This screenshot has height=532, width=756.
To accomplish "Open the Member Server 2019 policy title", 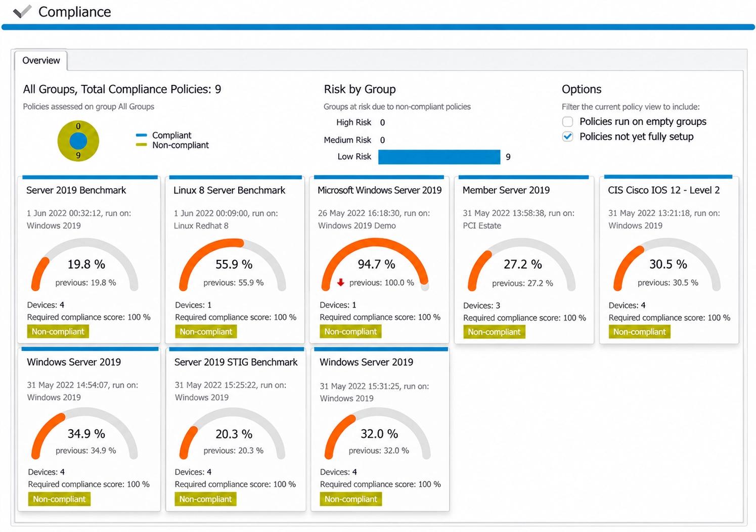I will point(506,190).
